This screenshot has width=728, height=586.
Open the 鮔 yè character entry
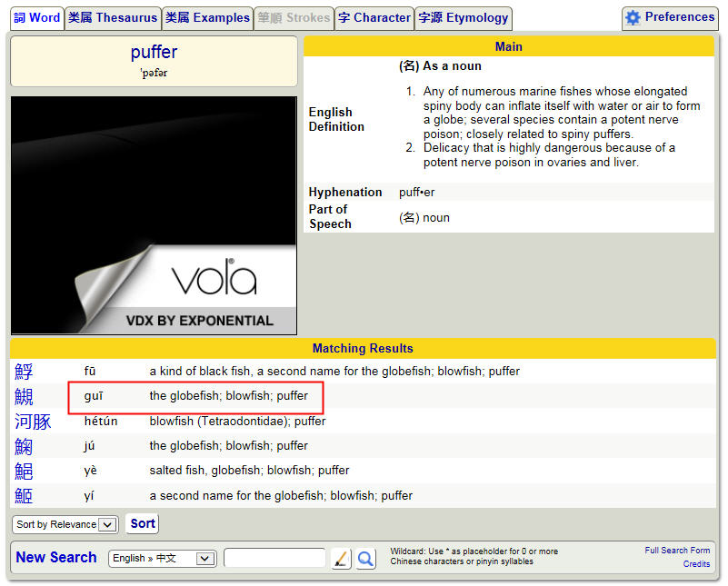24,471
